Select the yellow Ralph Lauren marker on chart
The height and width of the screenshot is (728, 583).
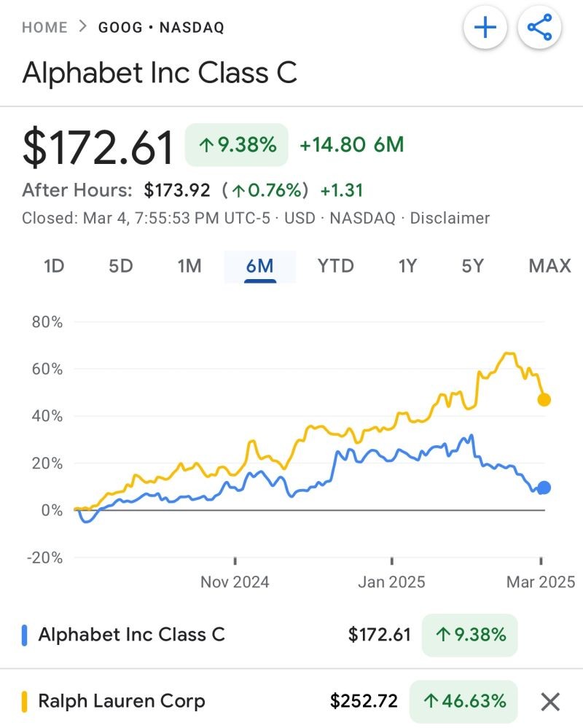[542, 399]
